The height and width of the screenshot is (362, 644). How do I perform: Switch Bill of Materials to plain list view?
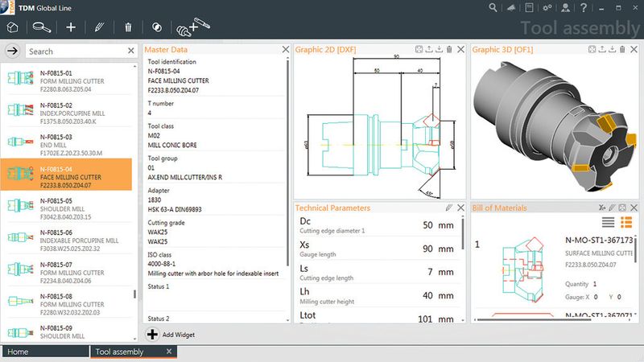tap(609, 222)
